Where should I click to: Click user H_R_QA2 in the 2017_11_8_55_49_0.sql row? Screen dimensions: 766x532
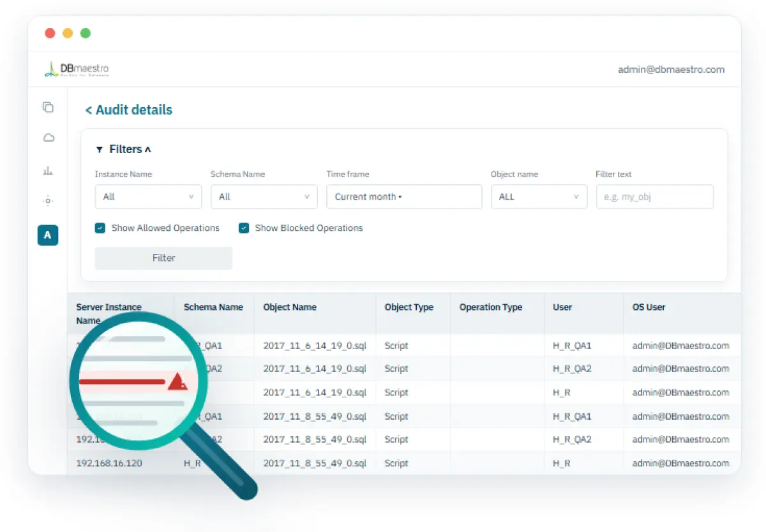click(572, 439)
